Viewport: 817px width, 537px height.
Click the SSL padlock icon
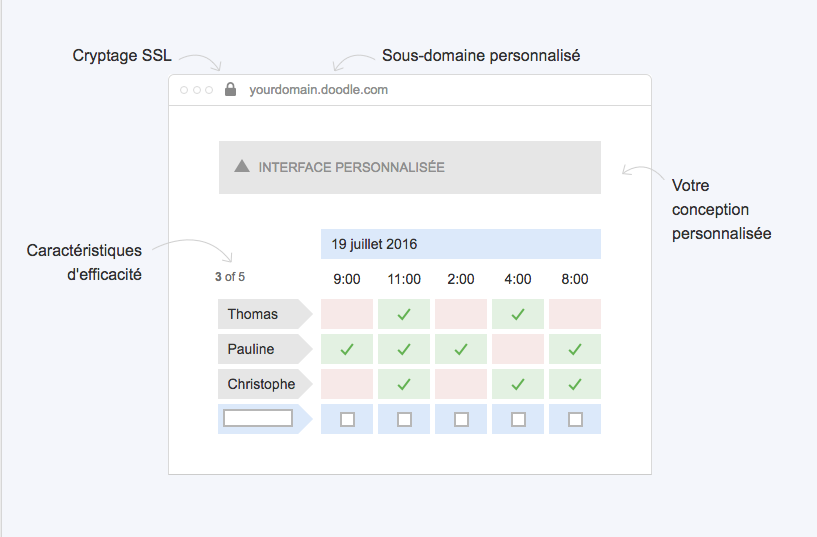pos(230,90)
